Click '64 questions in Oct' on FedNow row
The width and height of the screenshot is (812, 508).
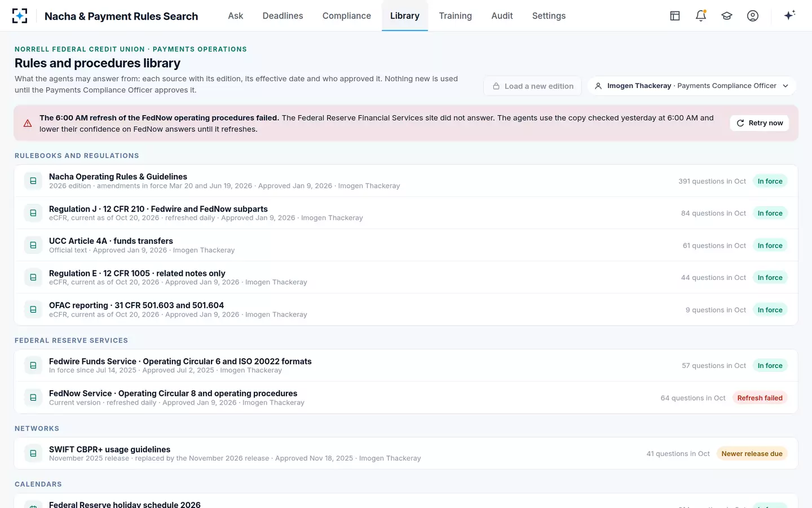[x=693, y=398]
